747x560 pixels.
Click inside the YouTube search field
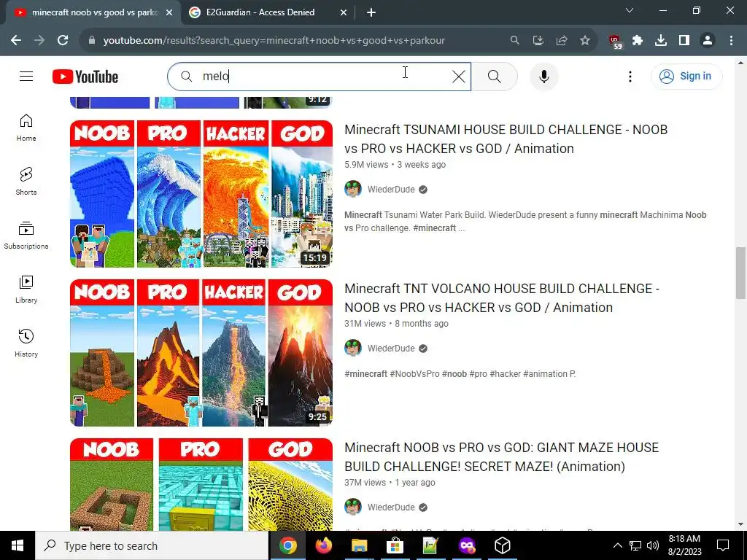(x=320, y=76)
